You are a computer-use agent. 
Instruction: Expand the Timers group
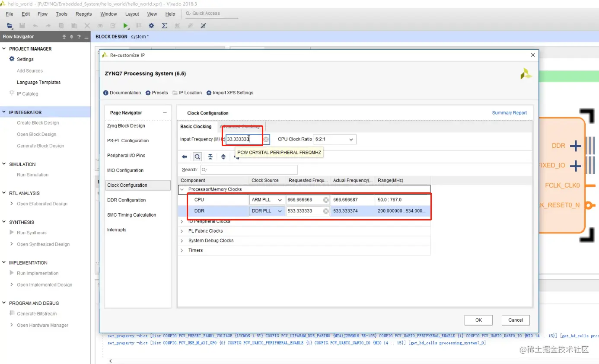182,250
